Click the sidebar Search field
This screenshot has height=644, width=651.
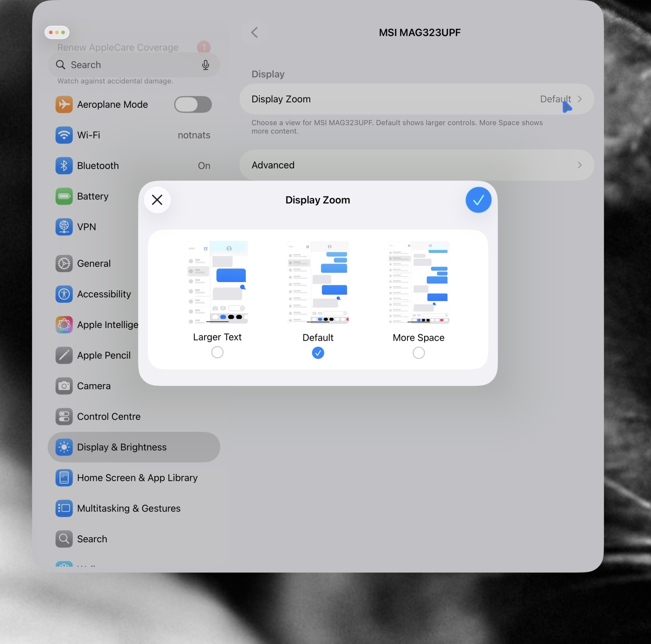[128, 65]
